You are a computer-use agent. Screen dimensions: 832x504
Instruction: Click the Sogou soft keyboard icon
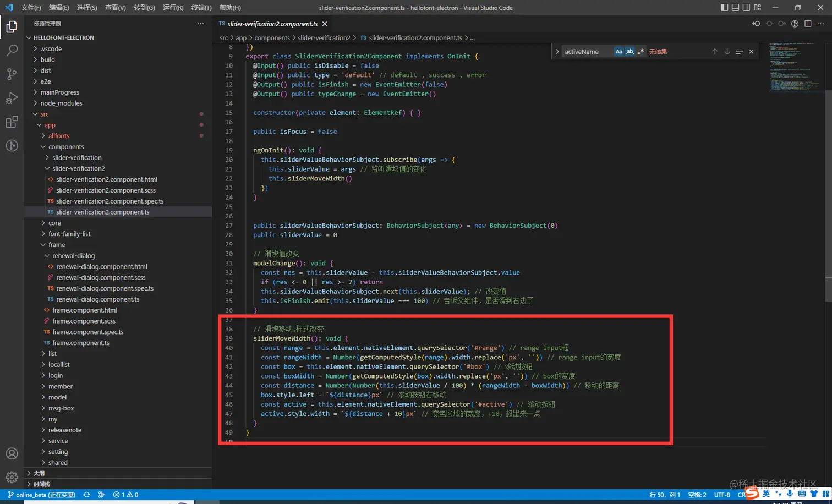point(802,494)
